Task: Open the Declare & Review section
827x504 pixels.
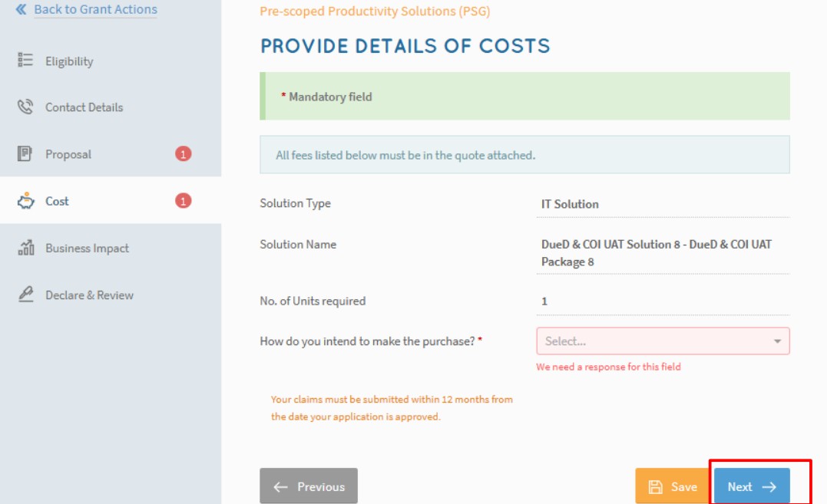Action: (x=89, y=295)
